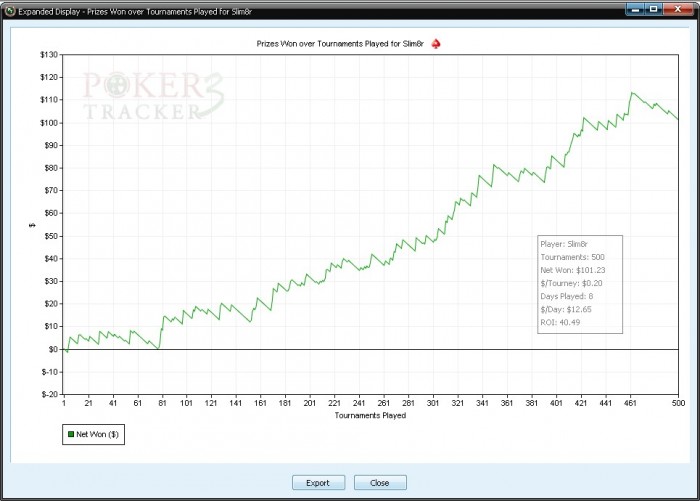
Task: Click the green Net Won legend swatch
Action: (x=71, y=434)
